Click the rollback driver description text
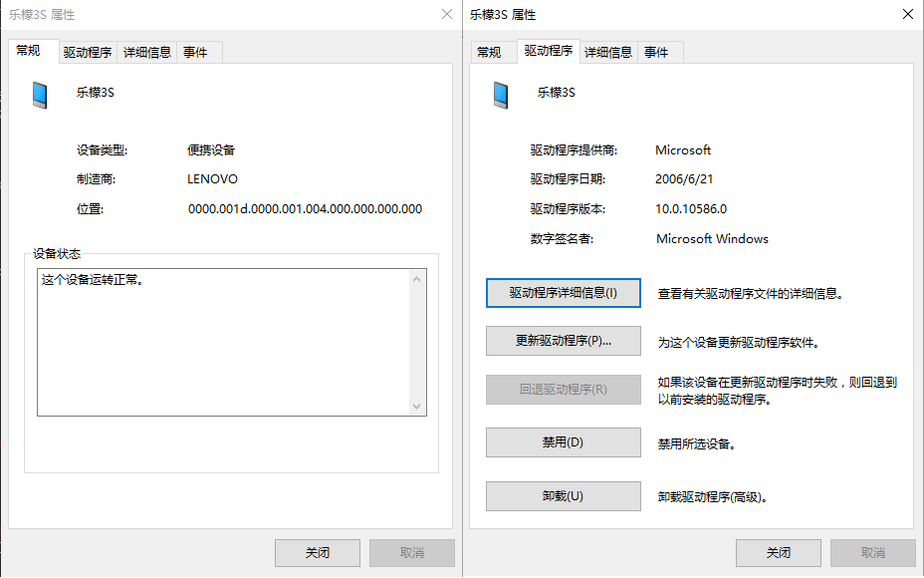This screenshot has height=578, width=924. pyautogui.click(x=778, y=391)
